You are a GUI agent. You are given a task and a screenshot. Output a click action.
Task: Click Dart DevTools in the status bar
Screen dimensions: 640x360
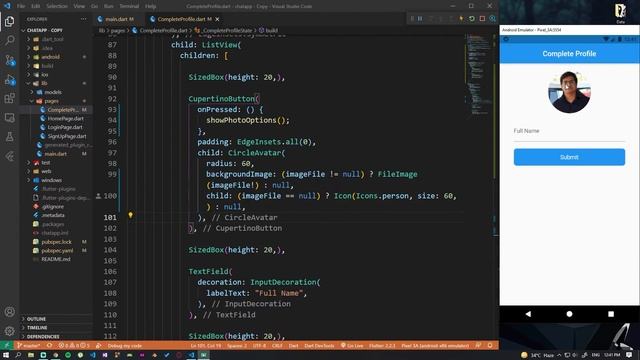pos(319,346)
